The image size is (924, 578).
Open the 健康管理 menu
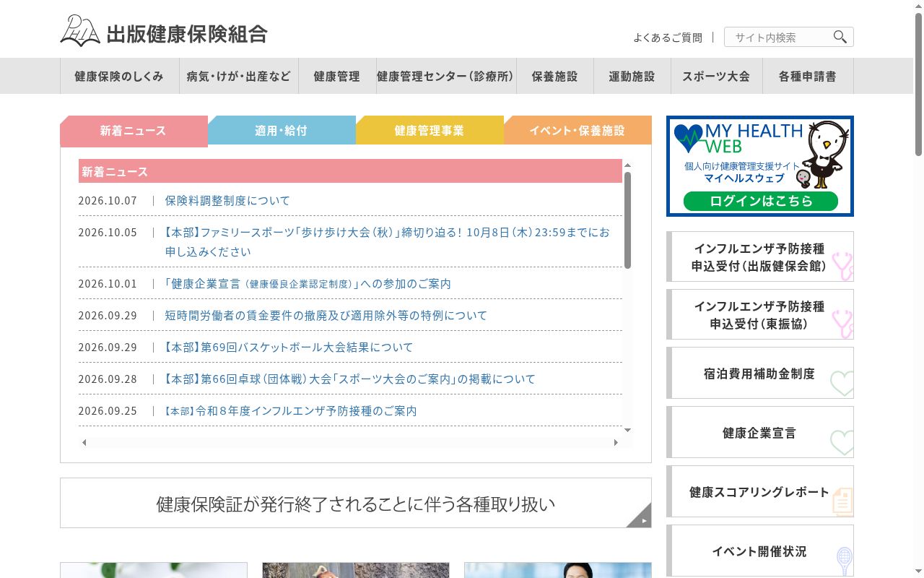(x=336, y=76)
